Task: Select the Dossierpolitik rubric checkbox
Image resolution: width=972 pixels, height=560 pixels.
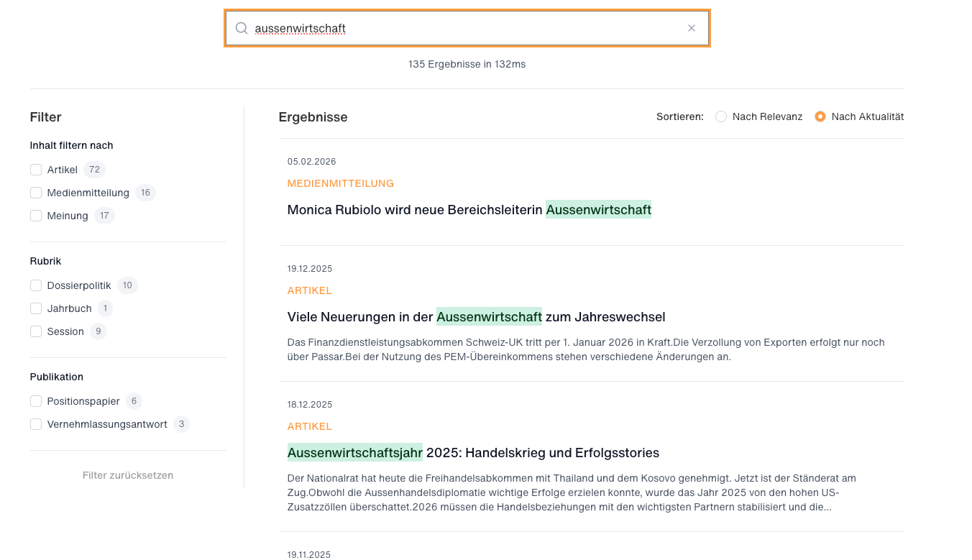Action: tap(36, 285)
